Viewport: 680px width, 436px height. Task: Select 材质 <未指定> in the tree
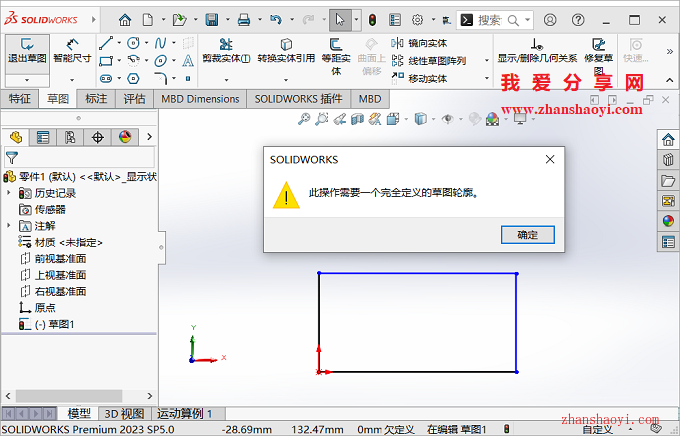[61, 242]
